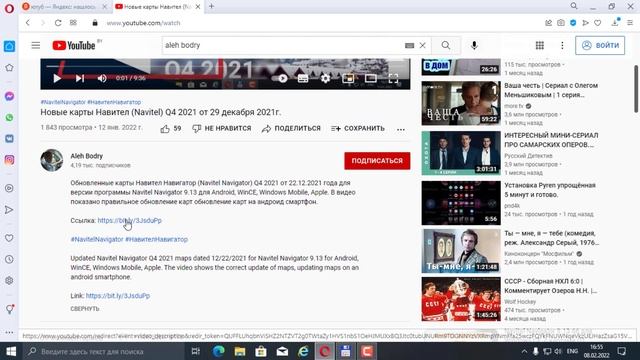Toggle subtitles in player
The width and height of the screenshot is (640, 360).
click(x=303, y=78)
